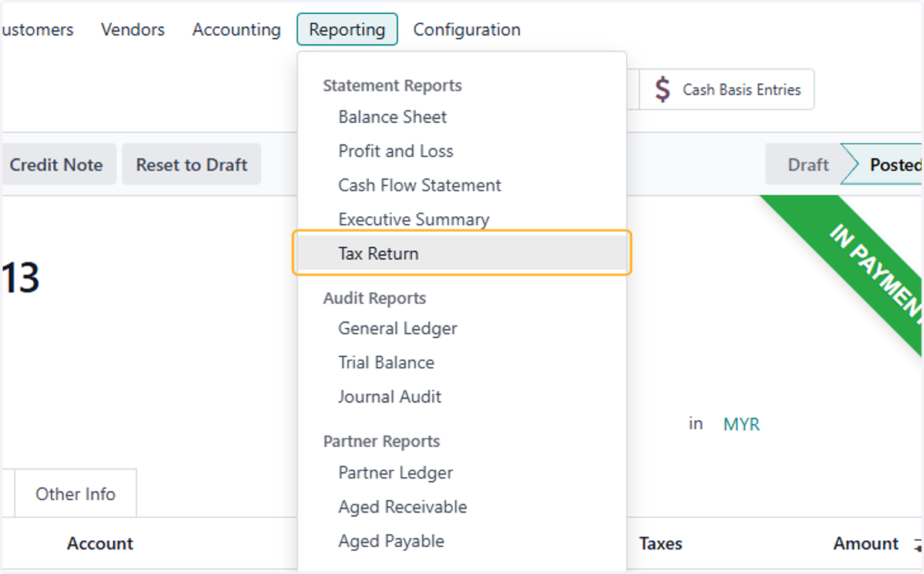Click the Amount column header
Screen dimensions: 924x574
pos(865,544)
